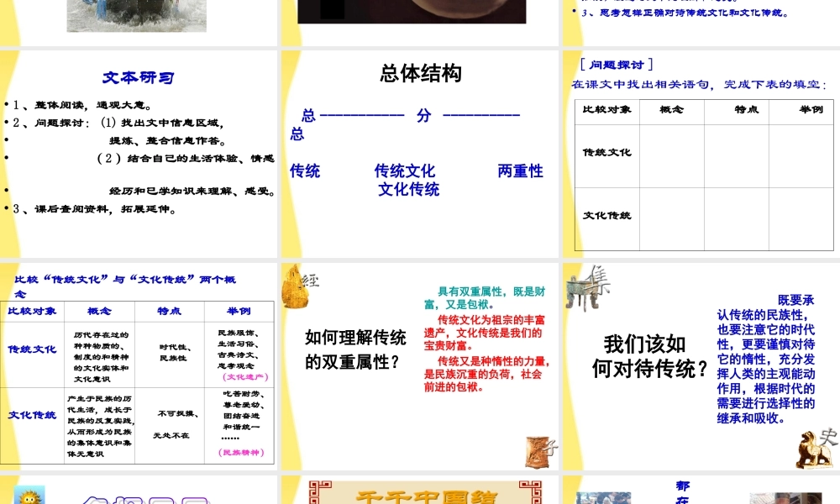Click 思考怎样正确对待传统文化 line at top
840x504 pixels.
tap(685, 13)
